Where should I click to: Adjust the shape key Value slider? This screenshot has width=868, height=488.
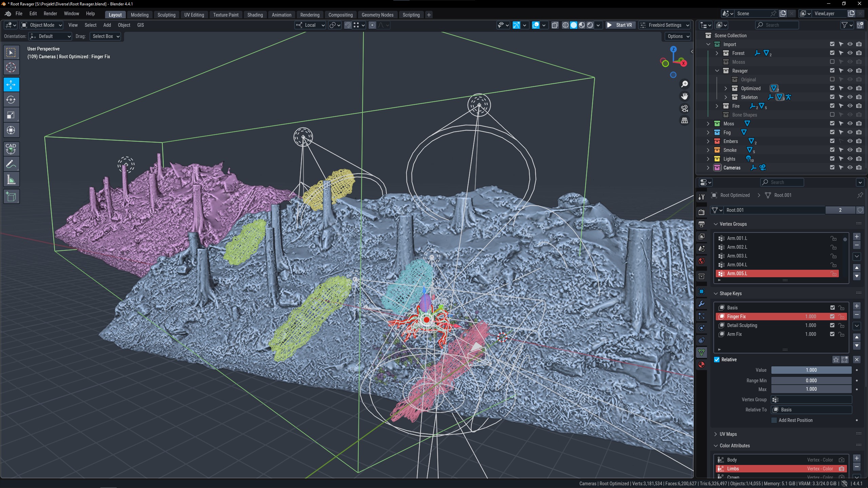(x=811, y=370)
